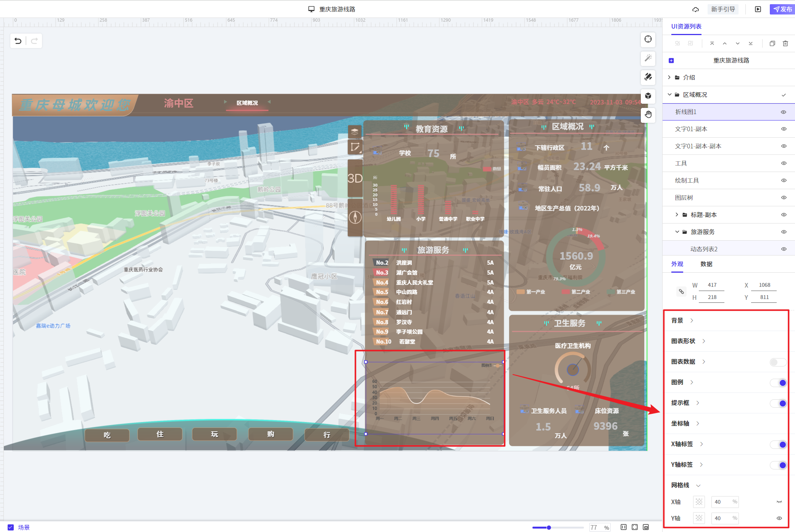The image size is (795, 532).
Task: Open cloud sync status icon
Action: [696, 9]
